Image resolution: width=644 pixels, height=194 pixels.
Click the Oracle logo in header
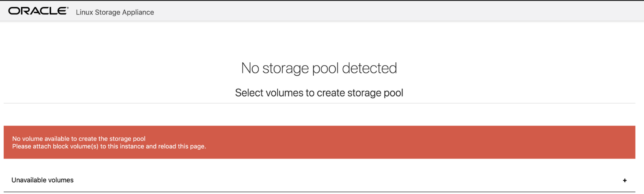(37, 11)
